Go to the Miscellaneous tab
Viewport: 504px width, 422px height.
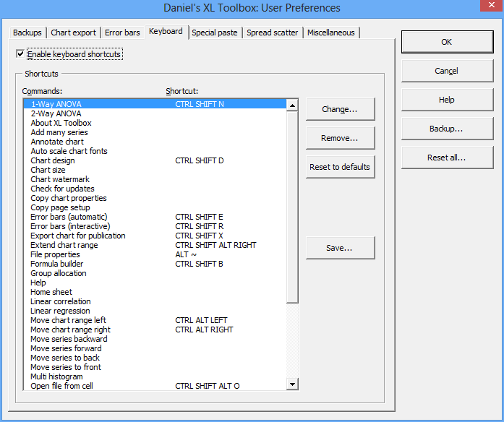point(331,33)
